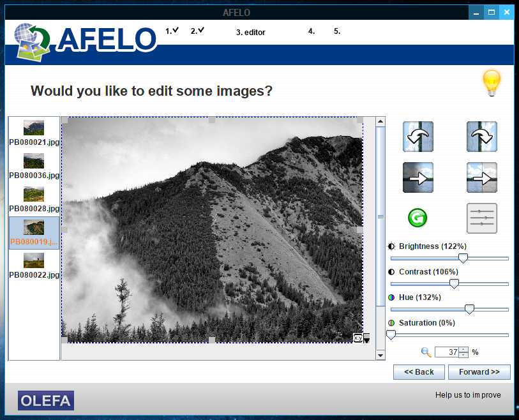This screenshot has height=420, width=519.
Task: Close the AFELO window
Action: tap(507, 13)
